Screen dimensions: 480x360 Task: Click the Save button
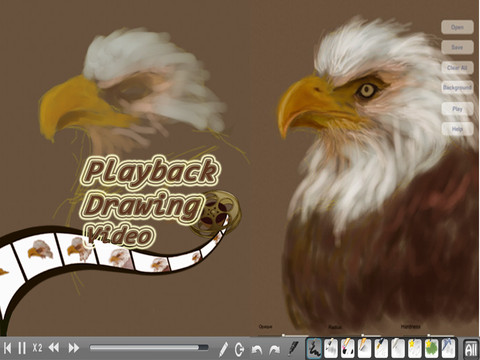point(457,47)
